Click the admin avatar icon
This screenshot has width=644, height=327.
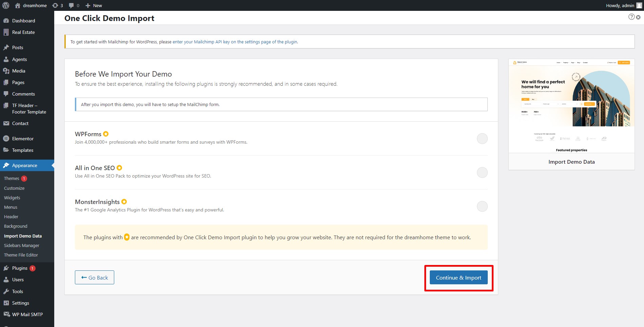pos(639,5)
